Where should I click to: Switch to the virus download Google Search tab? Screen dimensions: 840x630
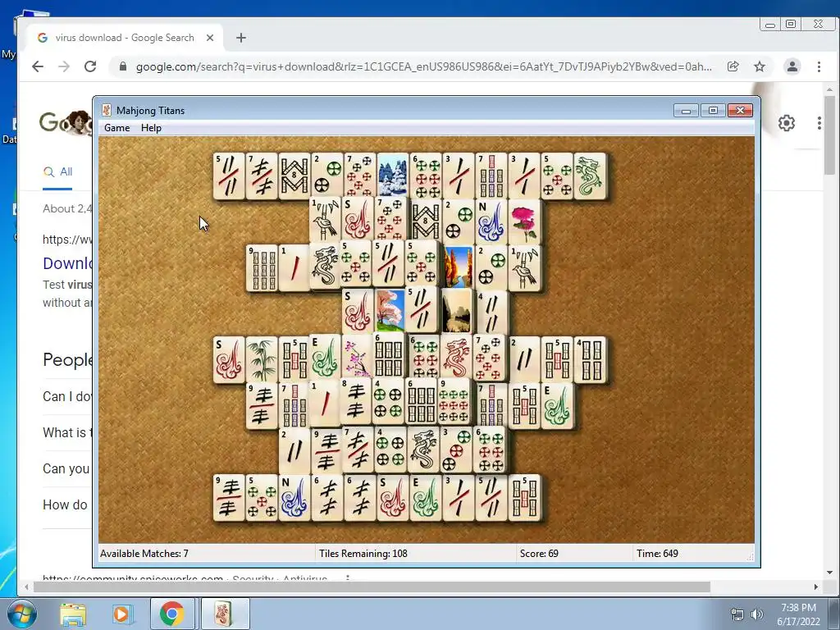click(x=125, y=38)
